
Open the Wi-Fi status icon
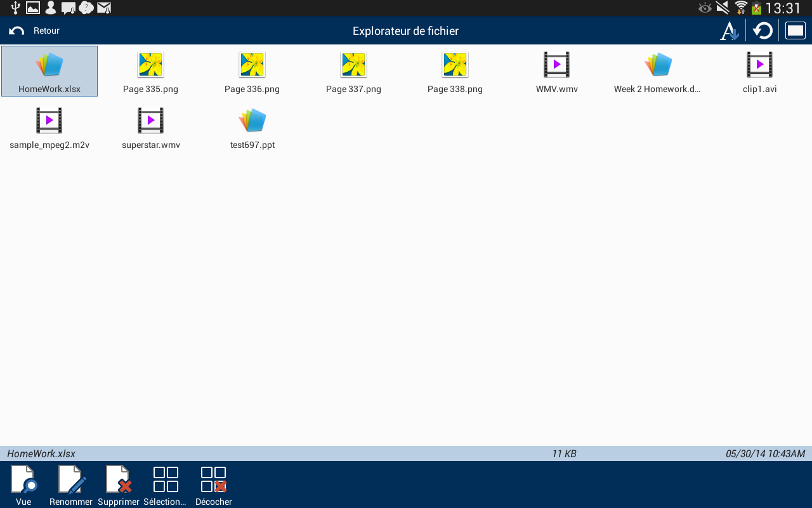(x=740, y=8)
